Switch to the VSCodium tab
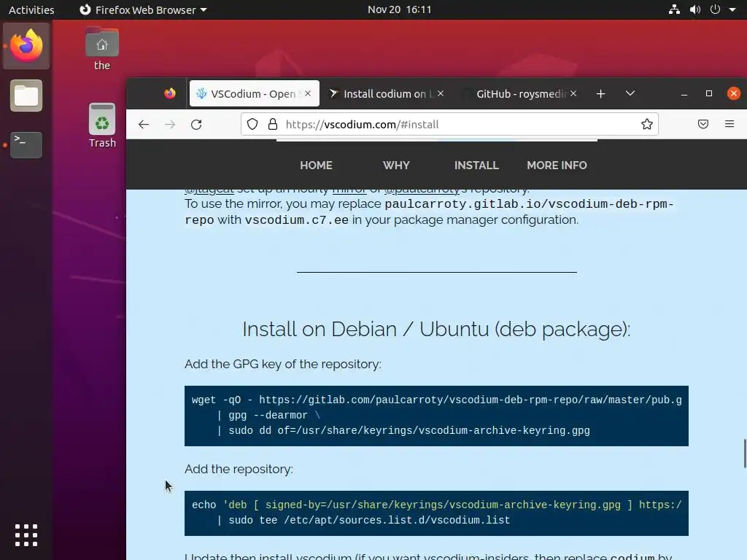 [255, 93]
